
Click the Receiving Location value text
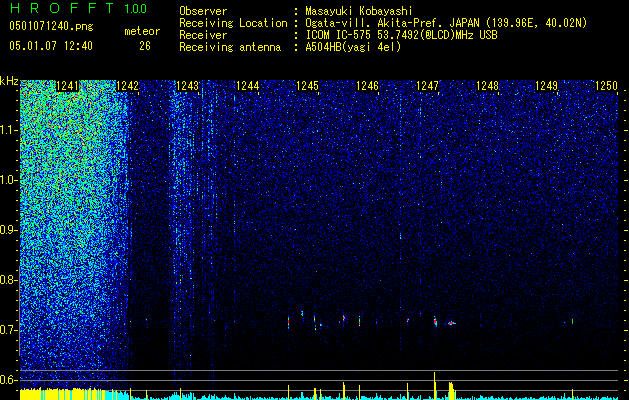[x=446, y=23]
